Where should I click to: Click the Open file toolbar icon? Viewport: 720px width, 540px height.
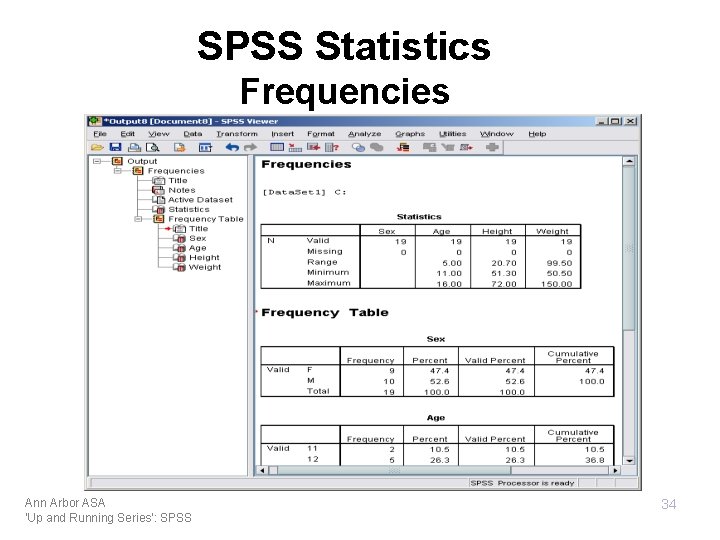(x=97, y=147)
